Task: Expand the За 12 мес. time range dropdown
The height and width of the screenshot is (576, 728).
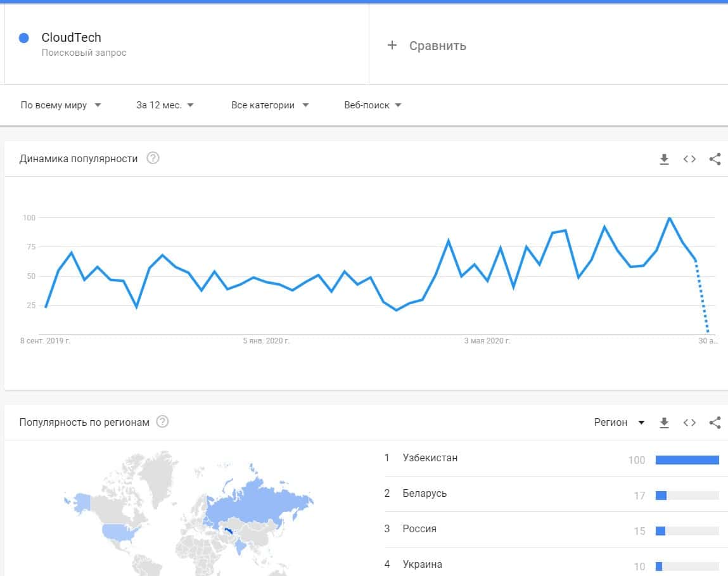Action: click(x=165, y=105)
